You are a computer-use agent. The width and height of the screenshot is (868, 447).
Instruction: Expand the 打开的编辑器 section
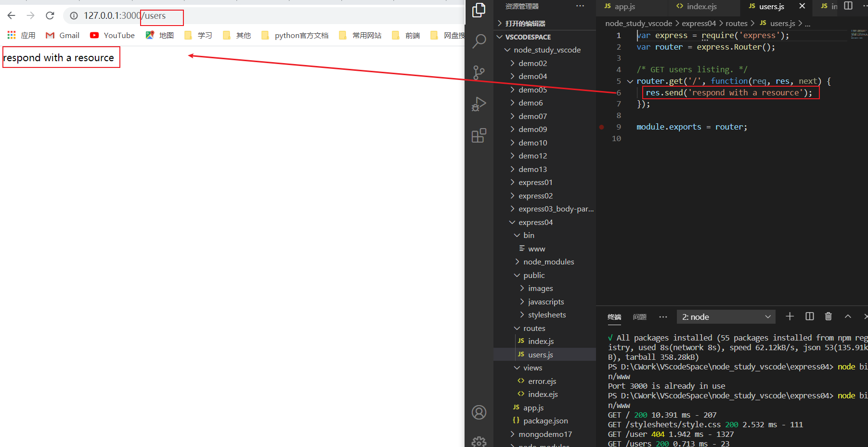coord(544,23)
